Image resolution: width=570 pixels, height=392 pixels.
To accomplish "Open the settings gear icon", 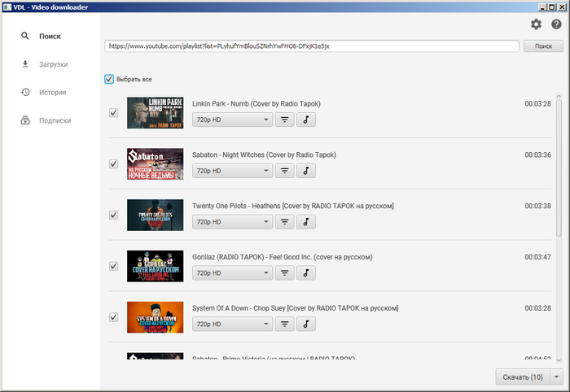I will pyautogui.click(x=536, y=24).
